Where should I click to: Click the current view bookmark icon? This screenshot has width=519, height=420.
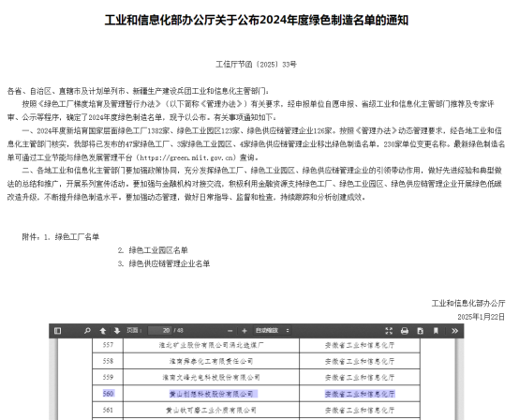[x=436, y=331]
